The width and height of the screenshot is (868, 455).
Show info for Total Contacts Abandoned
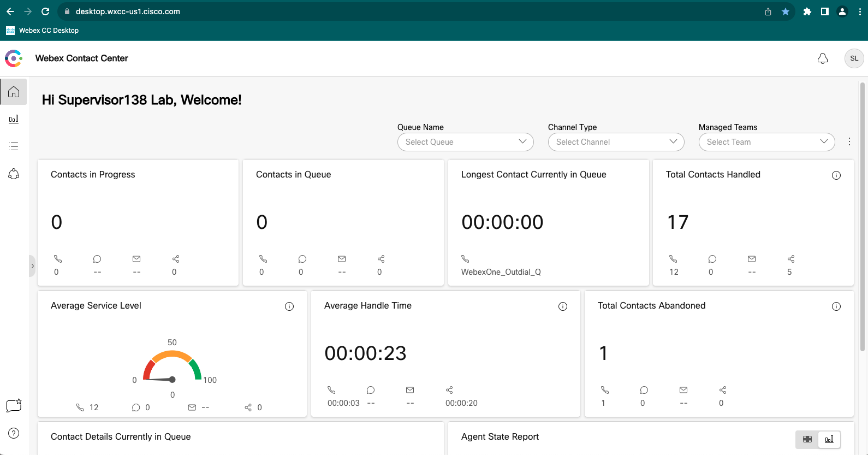point(836,306)
